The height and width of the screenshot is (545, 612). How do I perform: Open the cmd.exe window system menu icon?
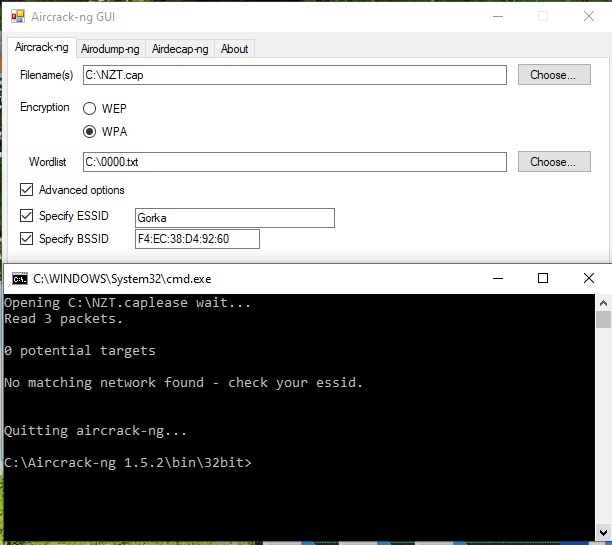[x=19, y=279]
